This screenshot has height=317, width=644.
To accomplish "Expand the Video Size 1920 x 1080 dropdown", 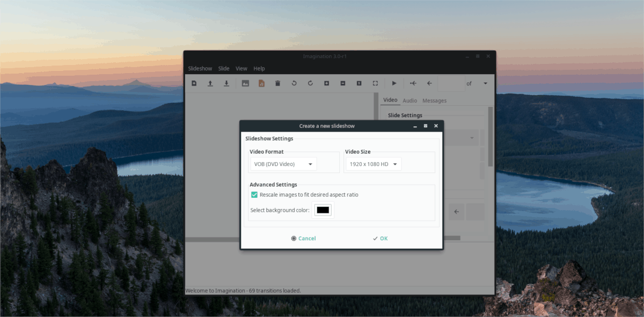I will click(372, 164).
